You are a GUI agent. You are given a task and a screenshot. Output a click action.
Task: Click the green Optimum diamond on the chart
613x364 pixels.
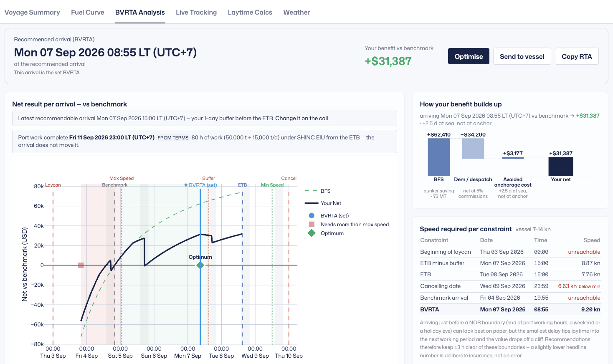pyautogui.click(x=200, y=265)
